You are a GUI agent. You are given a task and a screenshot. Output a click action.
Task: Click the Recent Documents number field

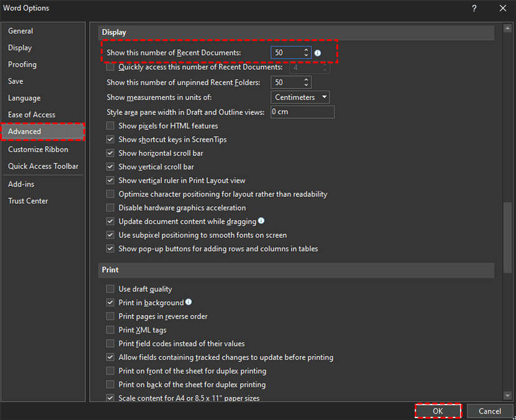coord(287,53)
